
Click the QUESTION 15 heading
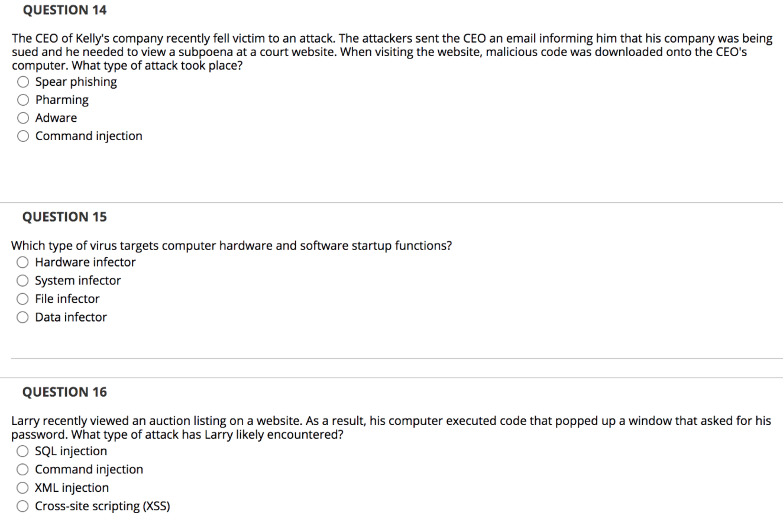[64, 216]
